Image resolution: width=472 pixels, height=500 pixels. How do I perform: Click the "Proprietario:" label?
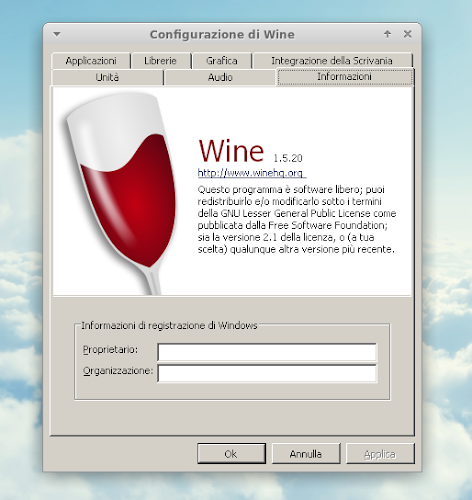(110, 350)
